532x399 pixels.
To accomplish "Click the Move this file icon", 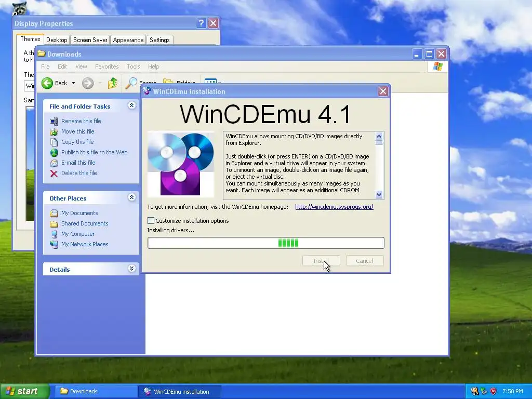I will tap(54, 131).
